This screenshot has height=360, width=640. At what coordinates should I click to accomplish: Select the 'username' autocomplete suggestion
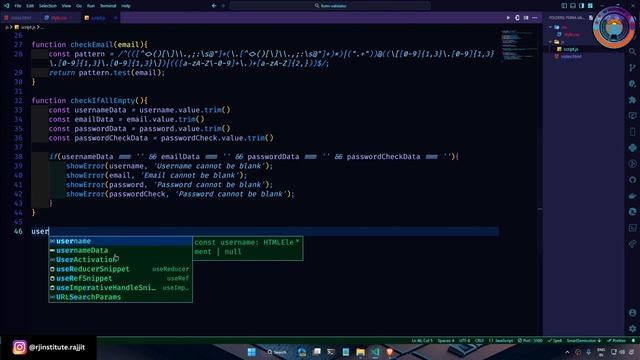120,241
